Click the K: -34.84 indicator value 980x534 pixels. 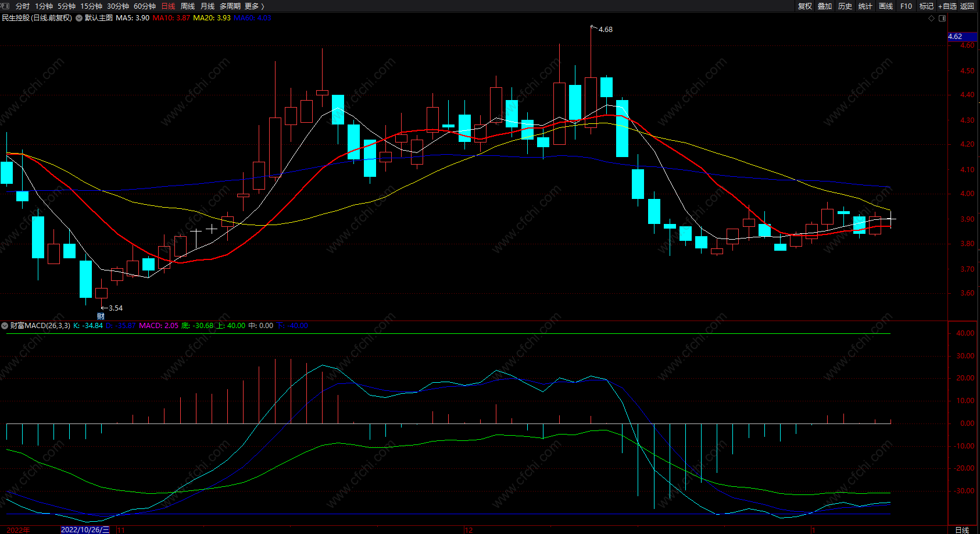(88, 326)
